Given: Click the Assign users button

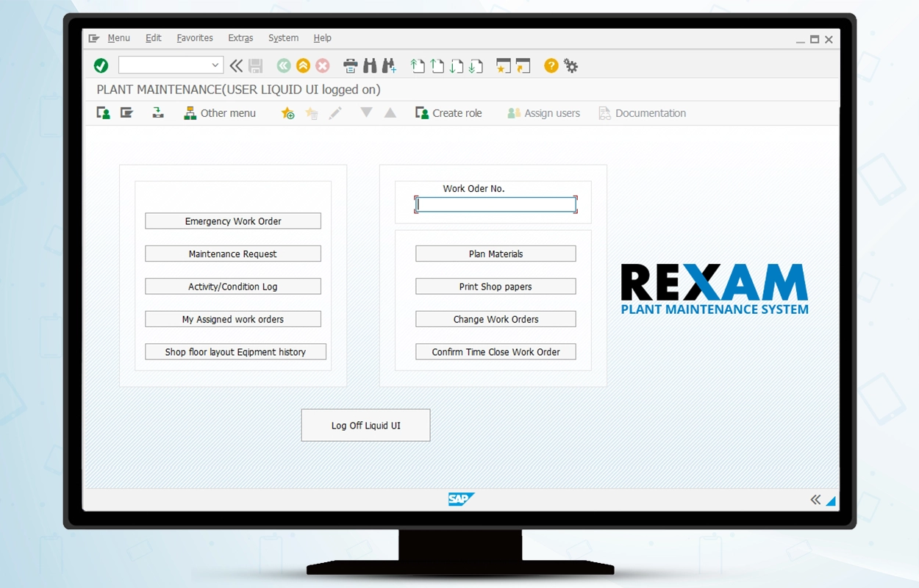Looking at the screenshot, I should click(543, 112).
